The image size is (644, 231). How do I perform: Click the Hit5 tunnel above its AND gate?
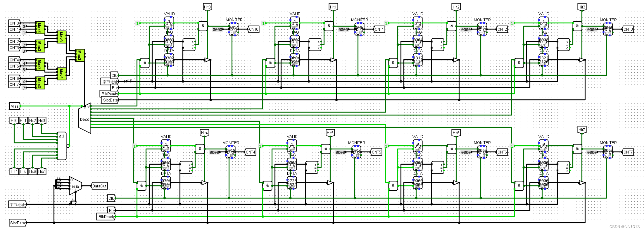pos(330,133)
